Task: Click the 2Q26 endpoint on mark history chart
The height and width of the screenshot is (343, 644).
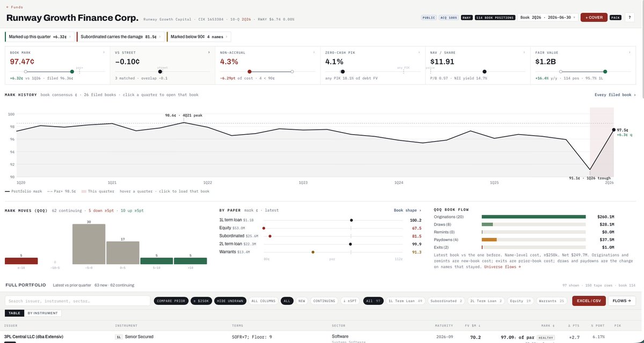Action: coord(613,129)
